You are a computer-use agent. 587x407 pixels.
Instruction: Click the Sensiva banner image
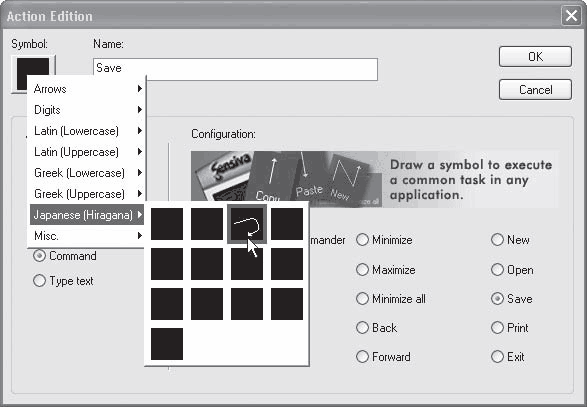point(375,179)
